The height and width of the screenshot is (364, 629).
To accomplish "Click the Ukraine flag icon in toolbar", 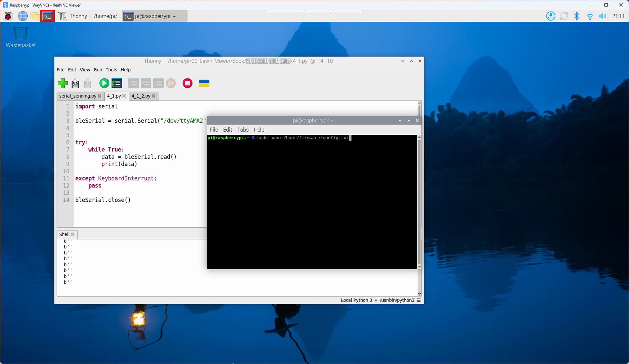I will (204, 83).
